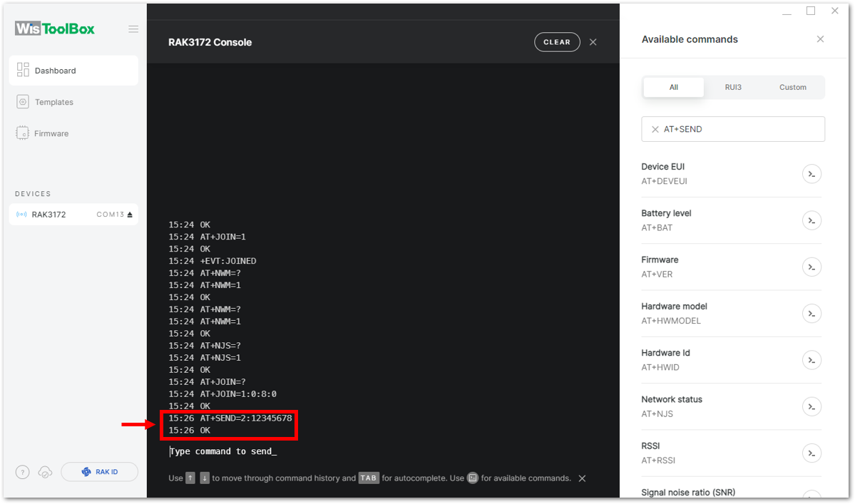Switch to the RUI3 commands tab
The height and width of the screenshot is (504, 855).
[733, 87]
